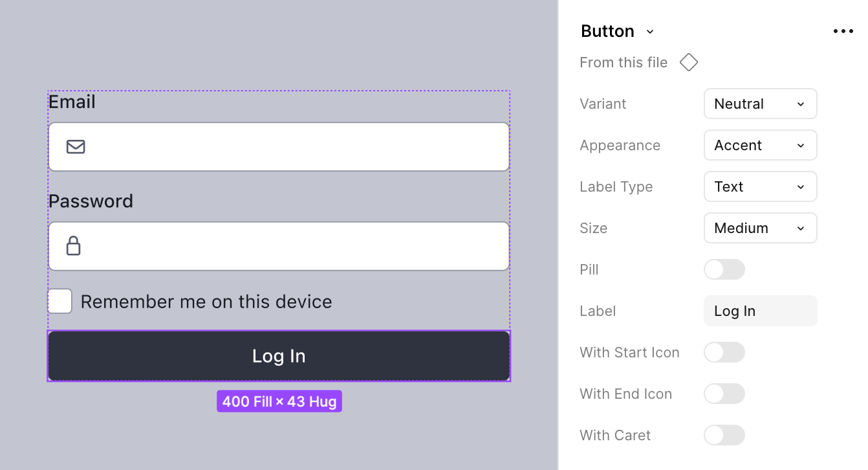Open the Variant dropdown set to Neutral
The width and height of the screenshot is (868, 470).
[x=760, y=104]
